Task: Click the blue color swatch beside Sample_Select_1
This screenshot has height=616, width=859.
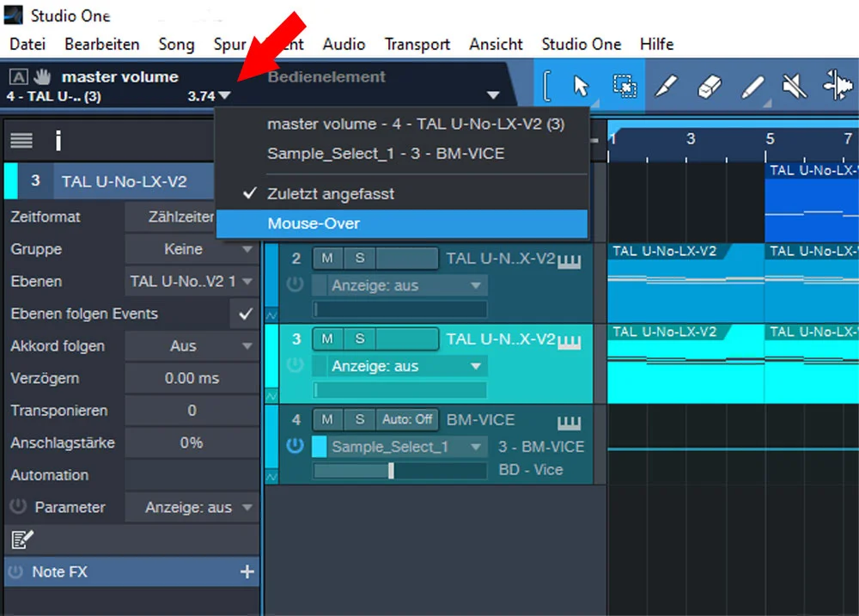Action: coord(320,447)
